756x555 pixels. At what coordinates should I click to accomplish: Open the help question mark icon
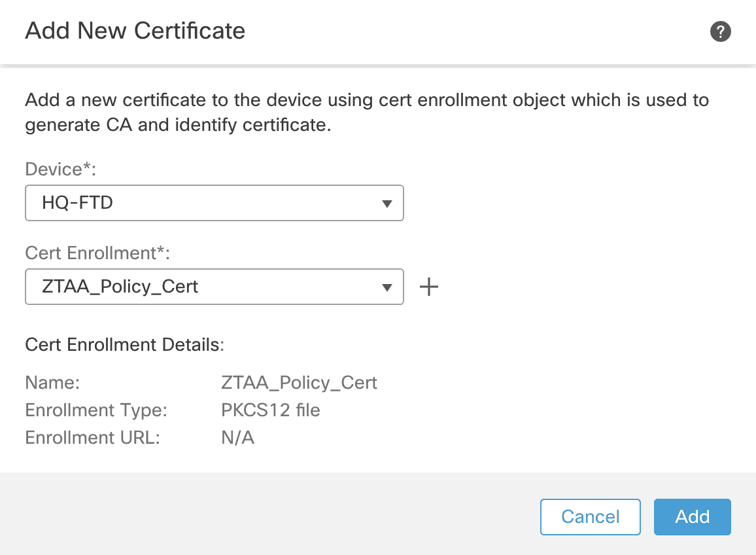coord(720,31)
